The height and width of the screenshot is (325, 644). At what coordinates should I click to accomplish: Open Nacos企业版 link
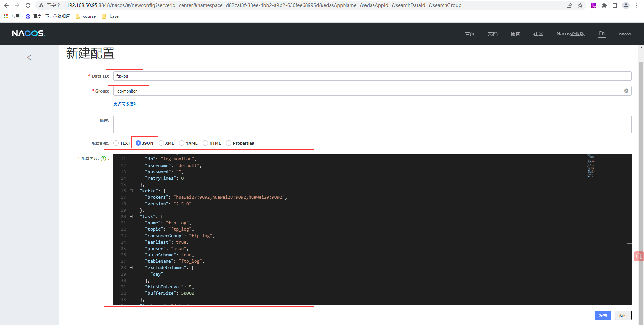(570, 34)
